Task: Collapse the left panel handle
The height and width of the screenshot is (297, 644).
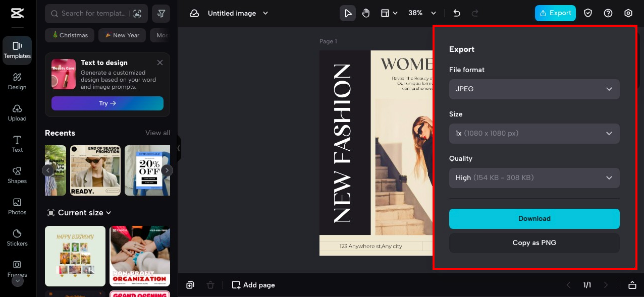Action: point(179,148)
